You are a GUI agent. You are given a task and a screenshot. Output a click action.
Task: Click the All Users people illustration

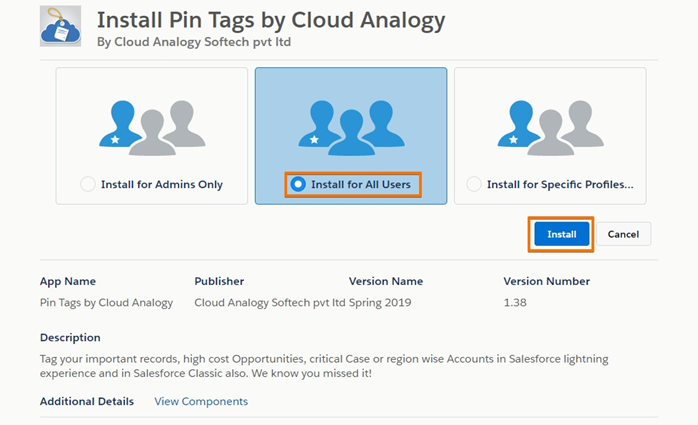tap(351, 128)
